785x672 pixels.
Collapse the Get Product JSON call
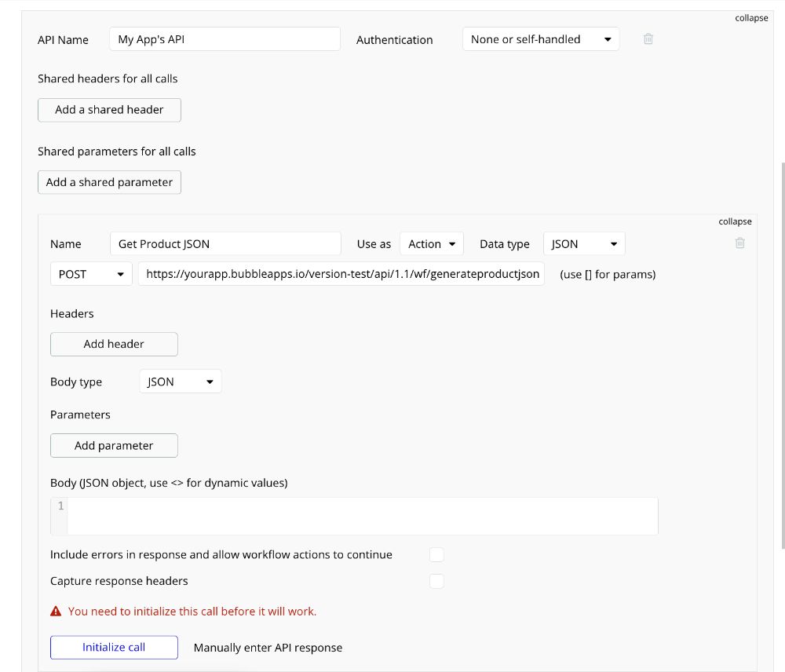(x=735, y=221)
